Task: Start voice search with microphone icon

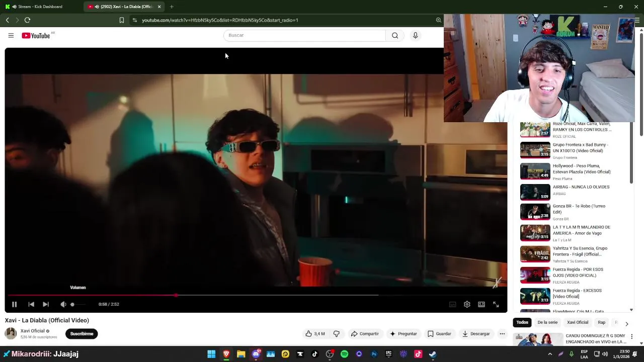Action: coord(415,35)
